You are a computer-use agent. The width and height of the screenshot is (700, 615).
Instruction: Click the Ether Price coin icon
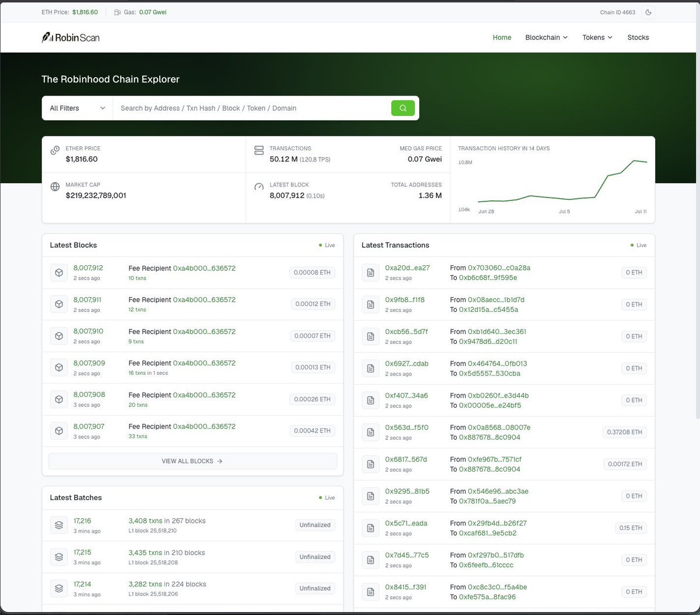[x=55, y=150]
